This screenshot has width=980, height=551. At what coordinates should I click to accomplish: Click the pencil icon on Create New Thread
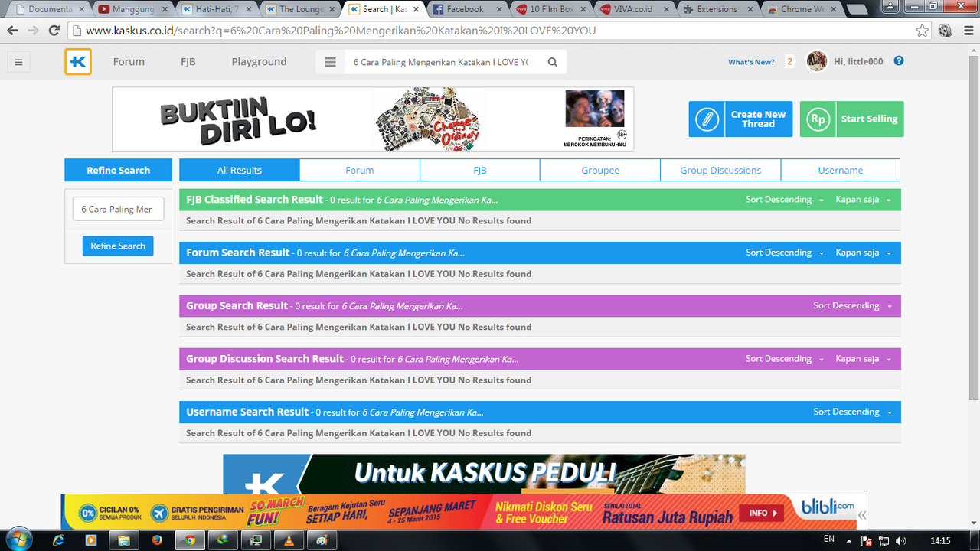707,119
